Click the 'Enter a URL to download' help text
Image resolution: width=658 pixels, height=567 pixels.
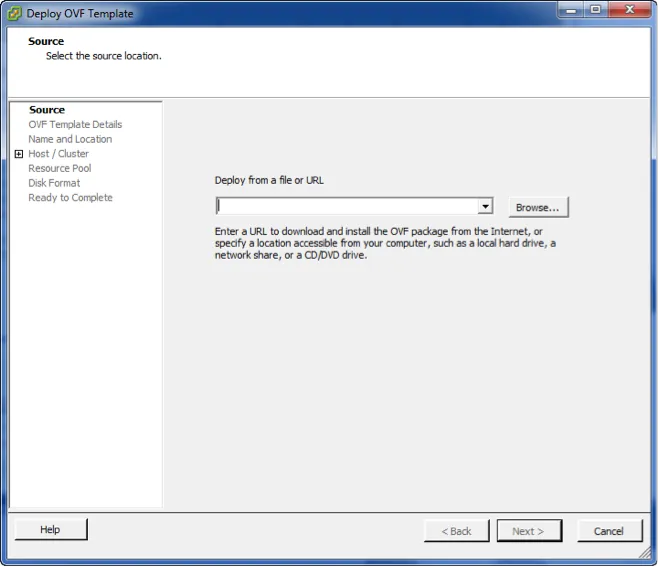pos(385,243)
